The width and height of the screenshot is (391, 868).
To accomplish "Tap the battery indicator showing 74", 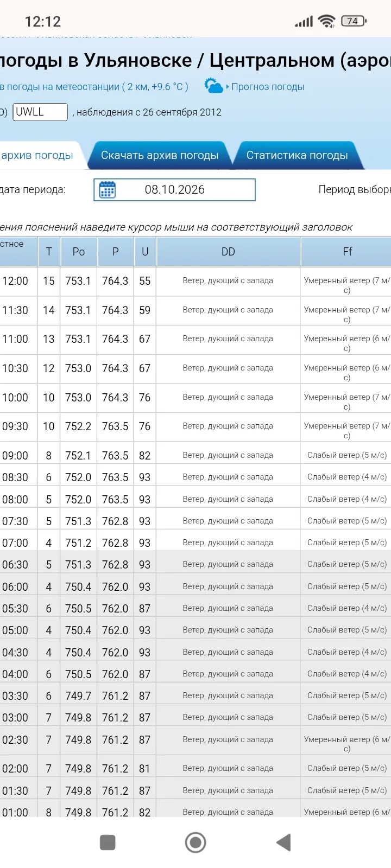I will 354,21.
